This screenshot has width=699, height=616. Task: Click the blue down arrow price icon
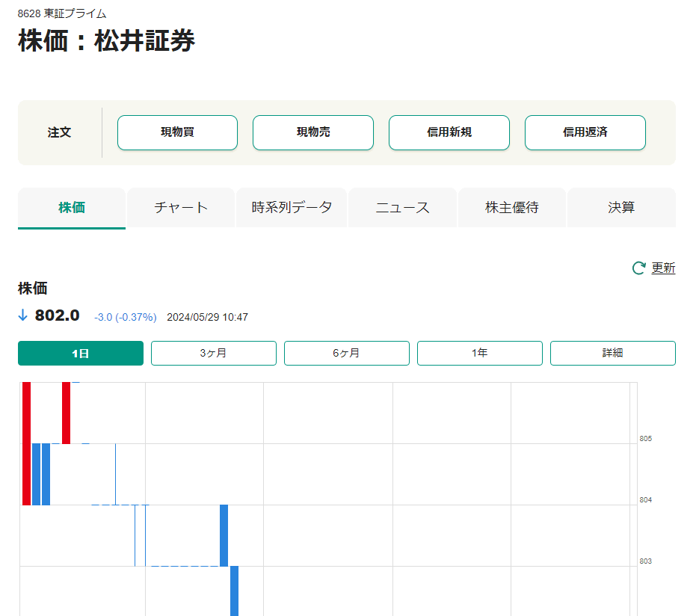[x=22, y=315]
